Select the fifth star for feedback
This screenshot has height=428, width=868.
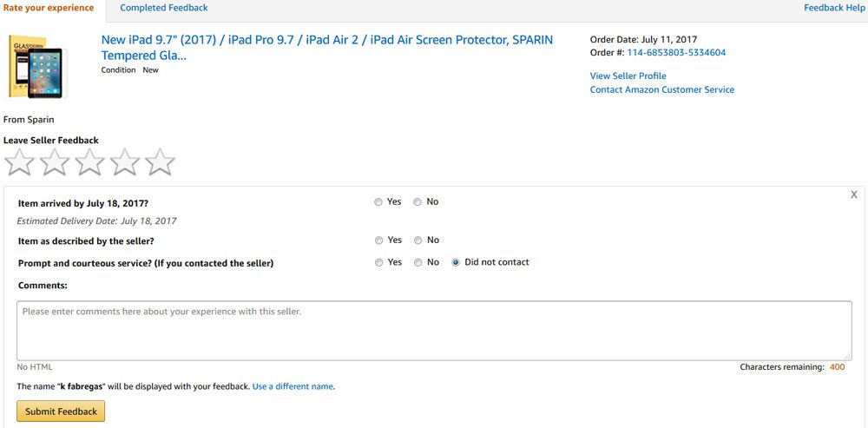coord(160,161)
